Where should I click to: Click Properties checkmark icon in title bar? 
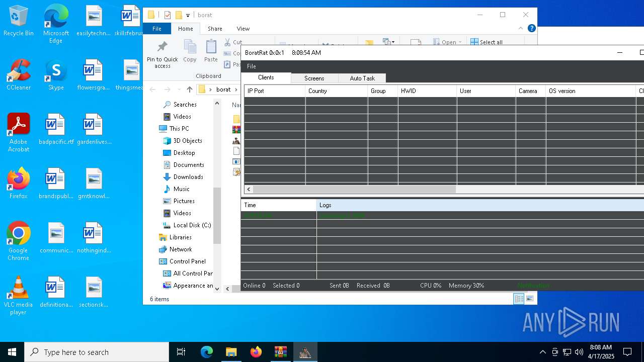point(167,15)
